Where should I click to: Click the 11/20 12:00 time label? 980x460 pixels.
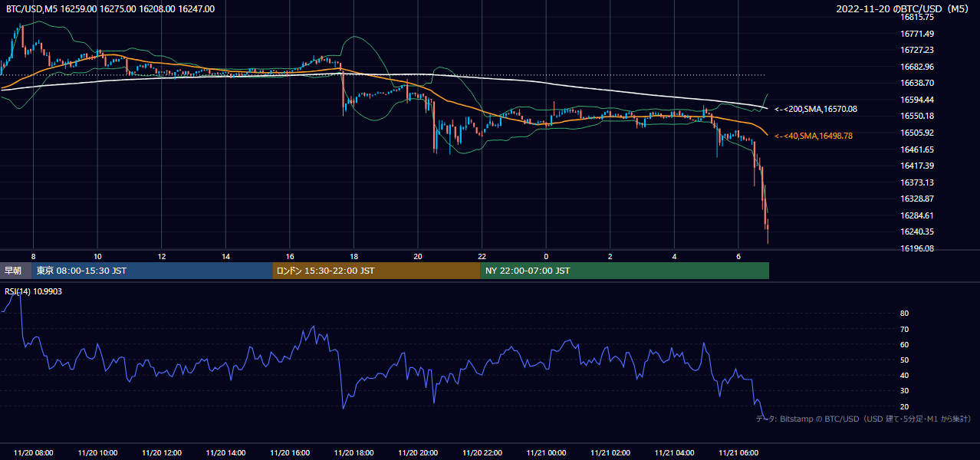[x=162, y=453]
